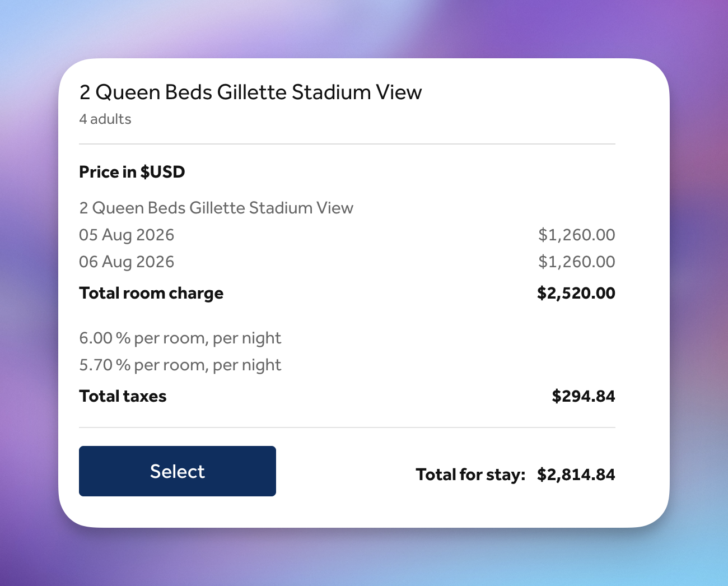The width and height of the screenshot is (728, 586).
Task: Click the divider line below "4 adults"
Action: 347,144
